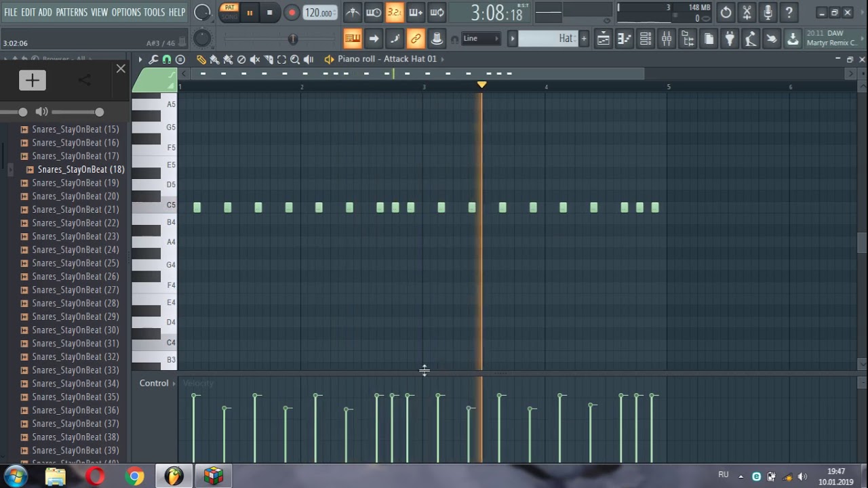This screenshot has height=488, width=868.
Task: Expand the Control lane selector arrow
Action: tap(174, 384)
